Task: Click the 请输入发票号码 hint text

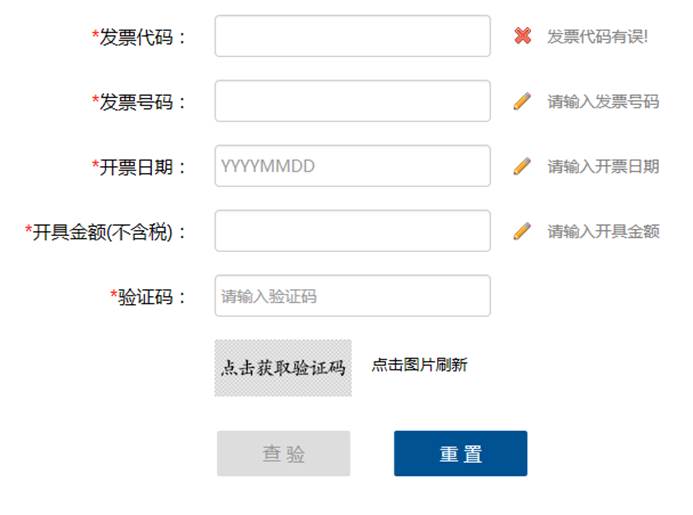Action: pyautogui.click(x=603, y=102)
